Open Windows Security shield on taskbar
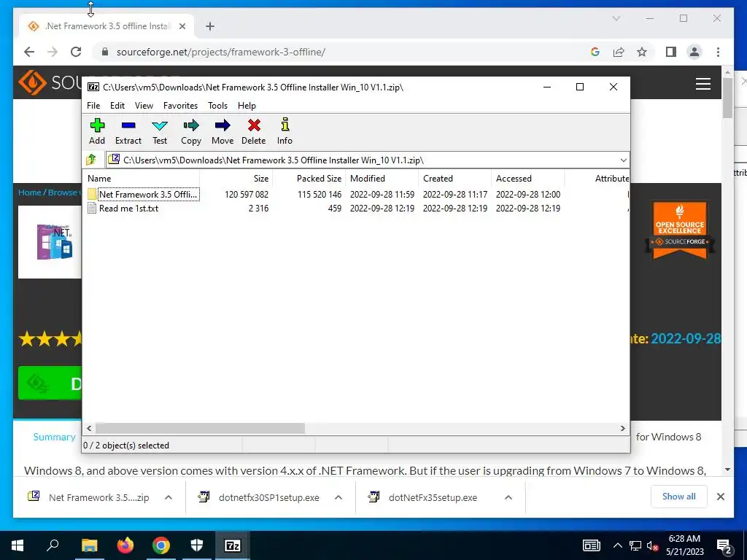Image resolution: width=747 pixels, height=560 pixels. pyautogui.click(x=197, y=545)
